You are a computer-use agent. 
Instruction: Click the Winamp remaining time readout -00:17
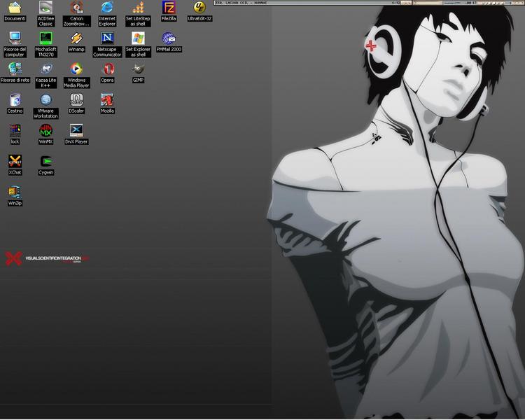pyautogui.click(x=471, y=3)
